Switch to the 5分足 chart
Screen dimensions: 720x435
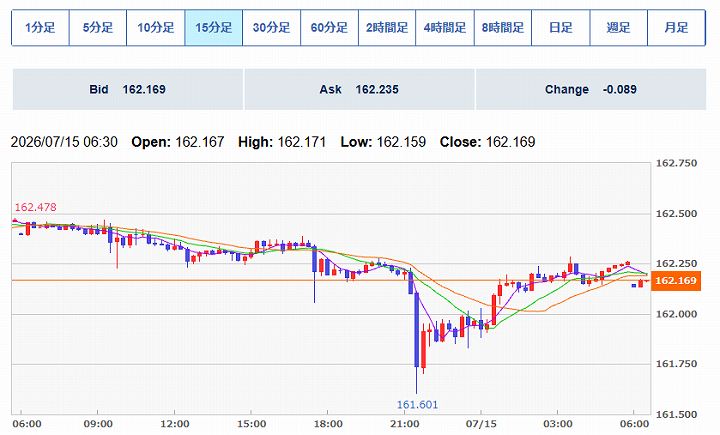coord(98,28)
